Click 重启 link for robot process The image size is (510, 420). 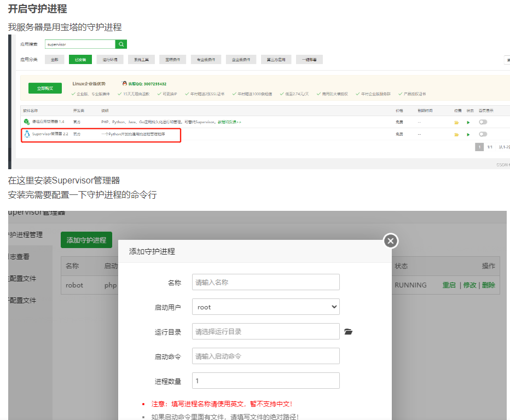coord(449,285)
